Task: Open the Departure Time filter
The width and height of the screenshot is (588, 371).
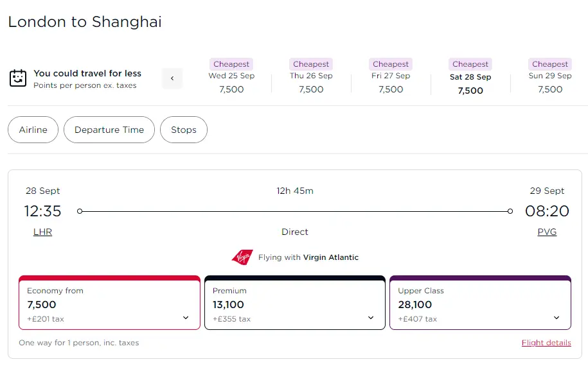Action: (109, 130)
